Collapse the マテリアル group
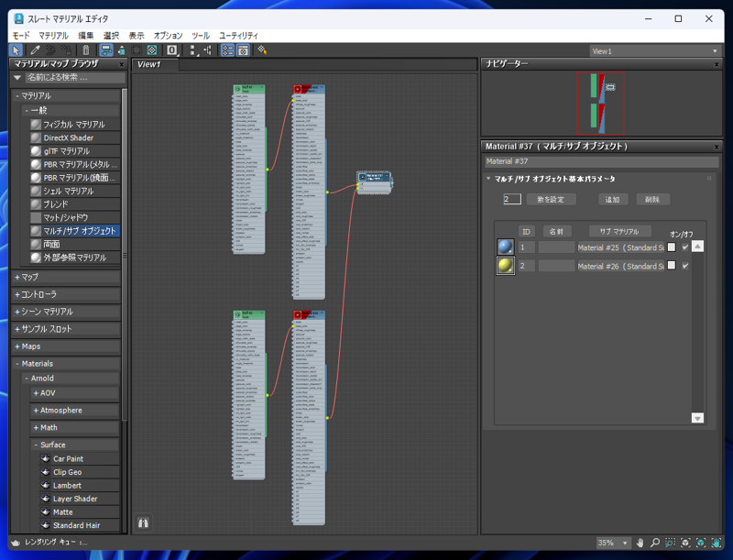Screen dimensions: 733x560 [66, 96]
